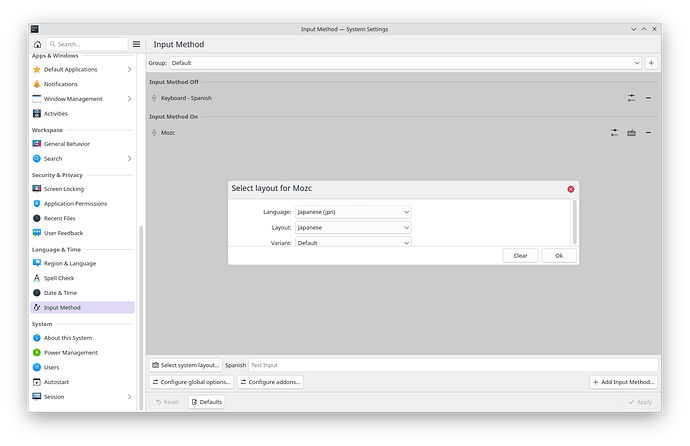Click Configure addons button
Viewport: 690px width, 446px height.
pos(270,382)
